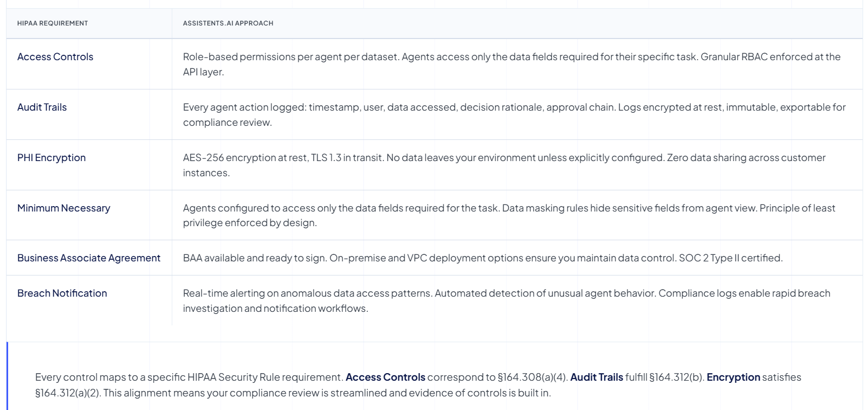
Task: Select the Audit Trails row label
Action: [x=42, y=107]
